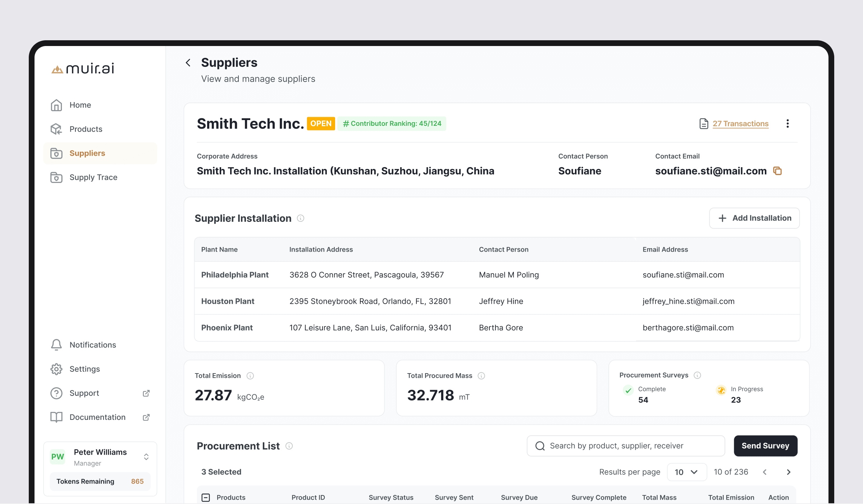Click info icon next to Total Emission
Image resolution: width=863 pixels, height=504 pixels.
coord(250,376)
